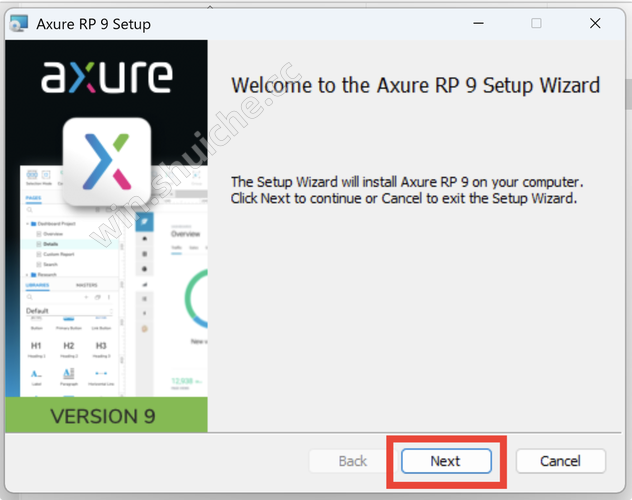The image size is (632, 500).
Task: Minimize the Axure RP 9 Setup window
Action: click(x=478, y=23)
